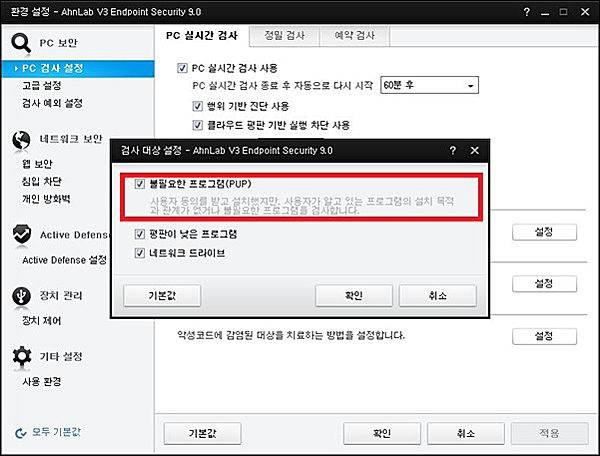The height and width of the screenshot is (456, 600).
Task: Click 설정 button beside 악성코드 치료 방법
Action: click(544, 336)
